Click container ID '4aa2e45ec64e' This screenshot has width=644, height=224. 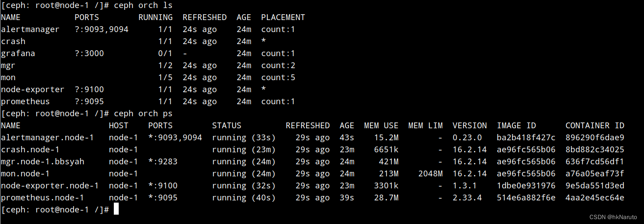595,198
